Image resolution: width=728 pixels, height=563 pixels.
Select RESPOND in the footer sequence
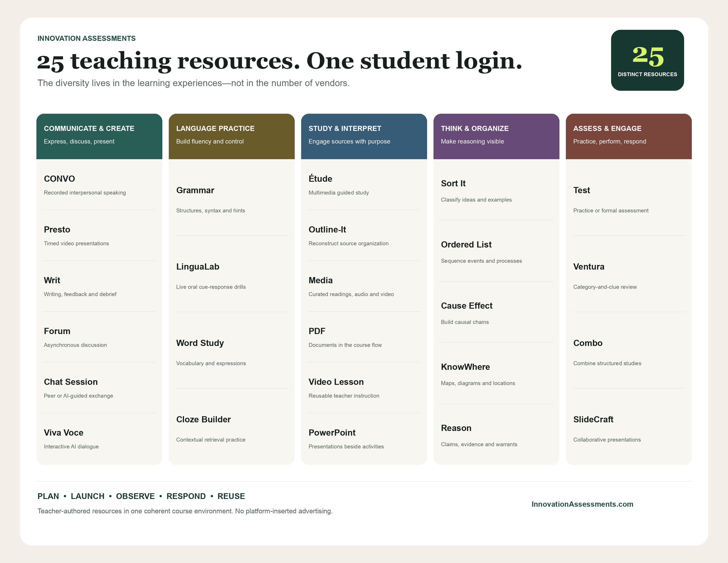point(186,496)
